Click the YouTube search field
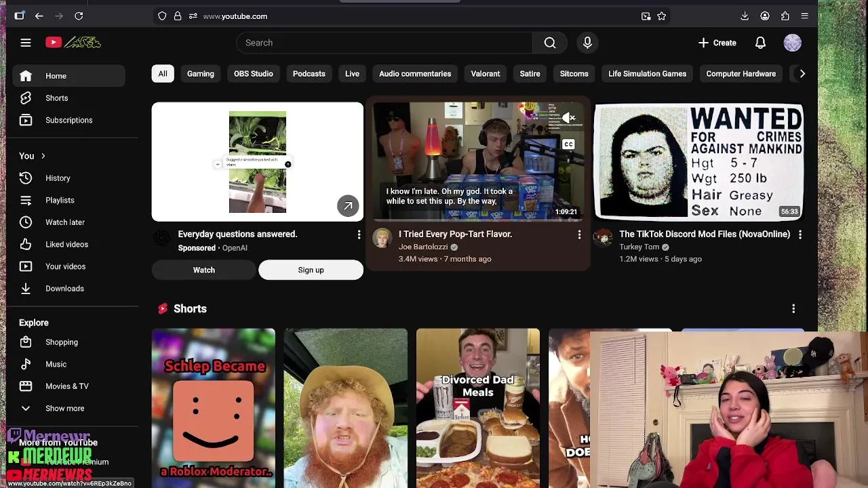The image size is (868, 488). click(x=384, y=43)
